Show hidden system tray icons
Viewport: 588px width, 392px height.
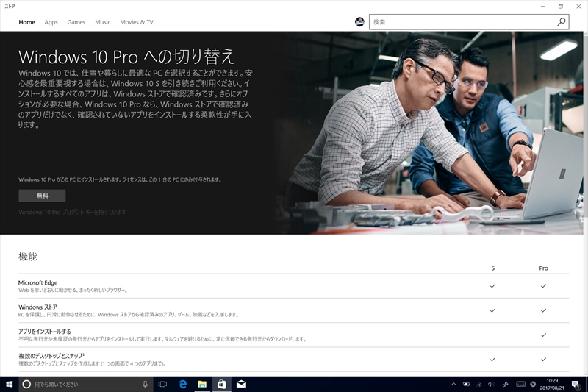(453, 384)
